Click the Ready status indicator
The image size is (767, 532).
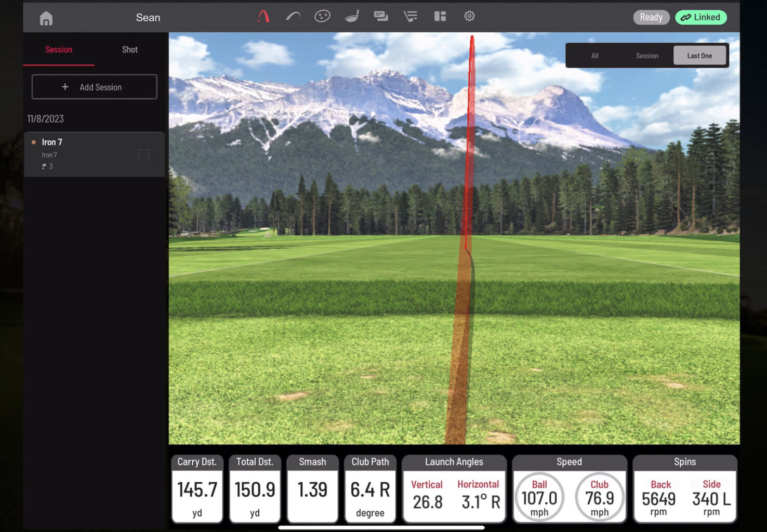tap(651, 17)
